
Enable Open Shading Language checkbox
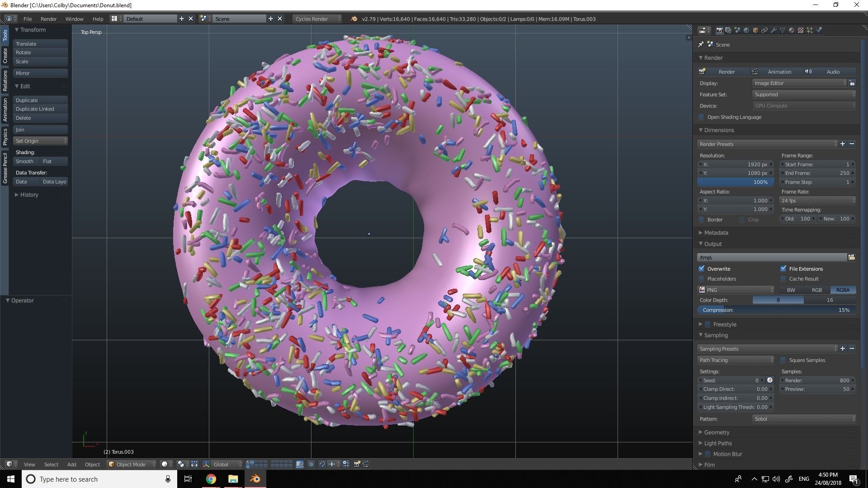point(702,117)
